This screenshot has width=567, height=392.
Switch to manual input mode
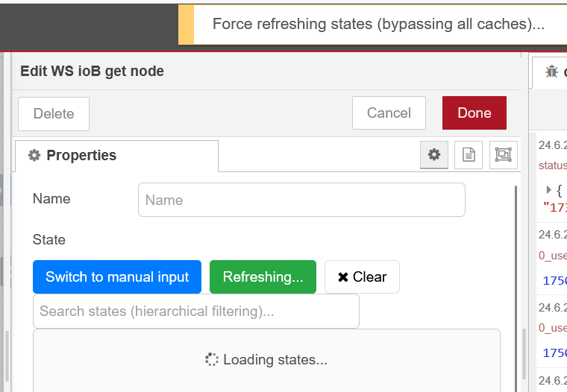pyautogui.click(x=117, y=276)
